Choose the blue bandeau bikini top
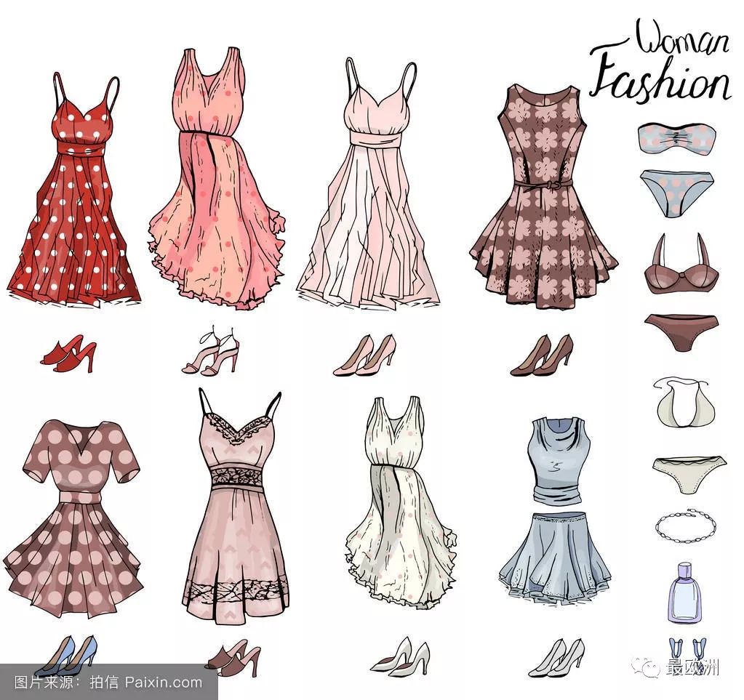 tap(676, 138)
